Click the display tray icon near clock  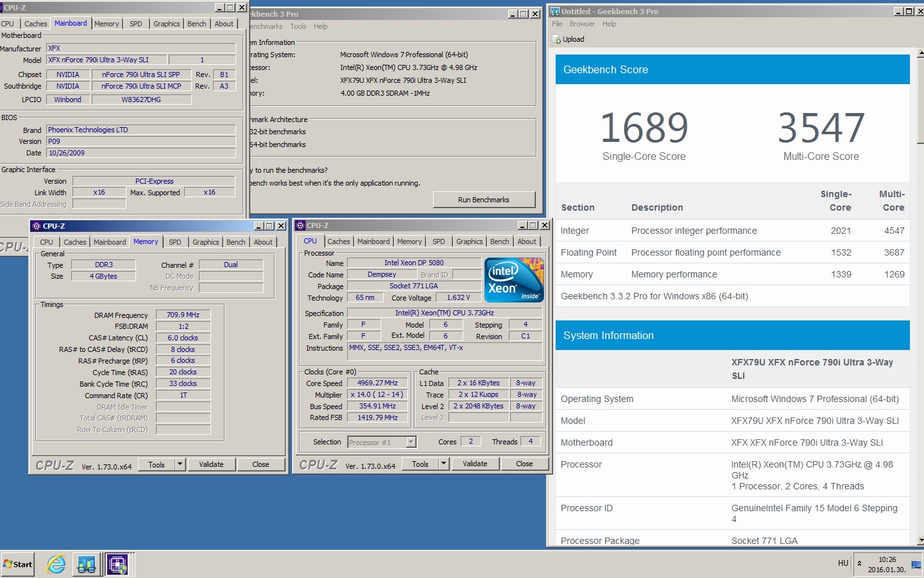916,565
